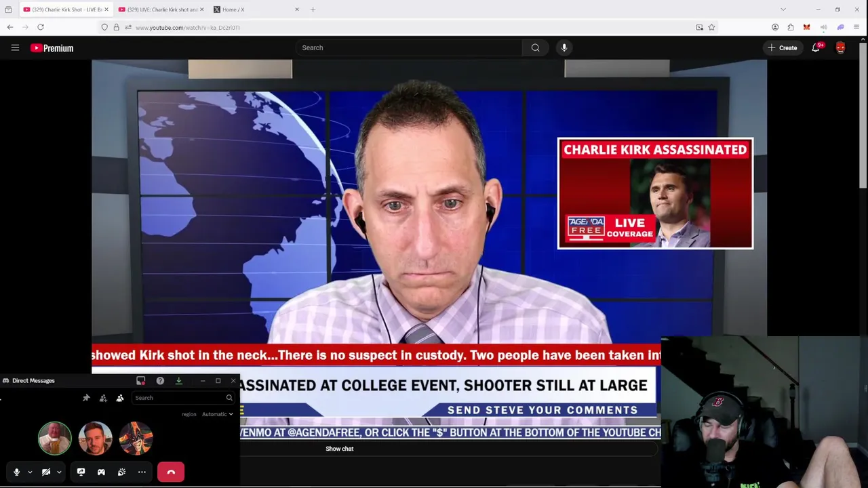Screen dimensions: 868x488
Task: Toggle Discord camera on or off
Action: [46, 472]
